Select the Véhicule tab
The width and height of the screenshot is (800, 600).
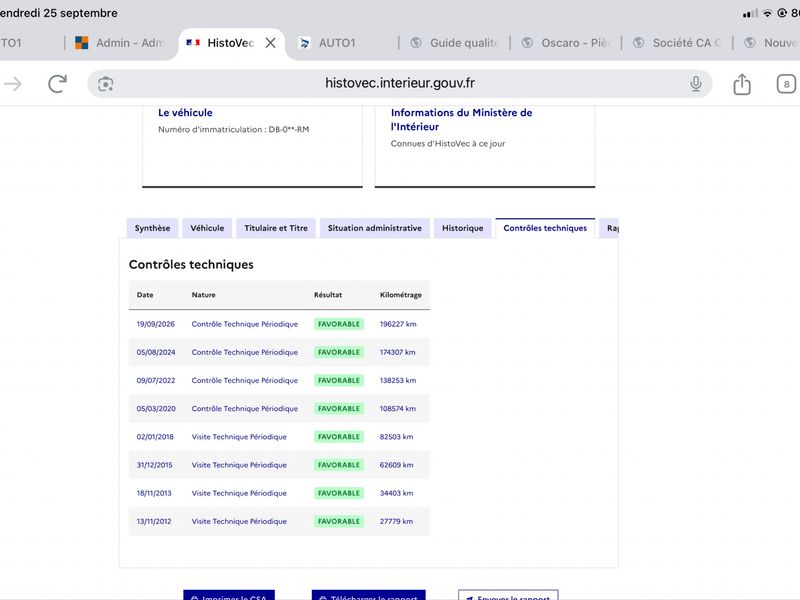[207, 228]
